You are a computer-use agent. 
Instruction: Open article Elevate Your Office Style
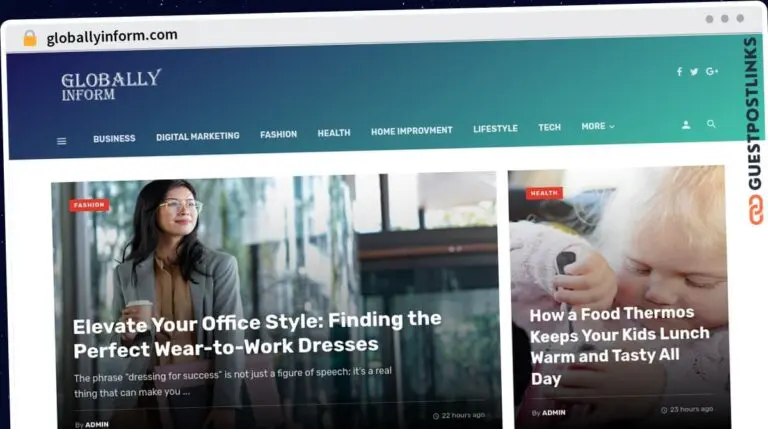click(257, 334)
